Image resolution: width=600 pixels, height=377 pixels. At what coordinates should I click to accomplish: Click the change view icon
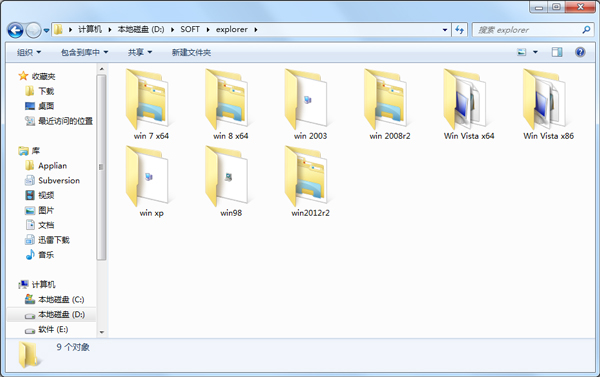pyautogui.click(x=522, y=52)
